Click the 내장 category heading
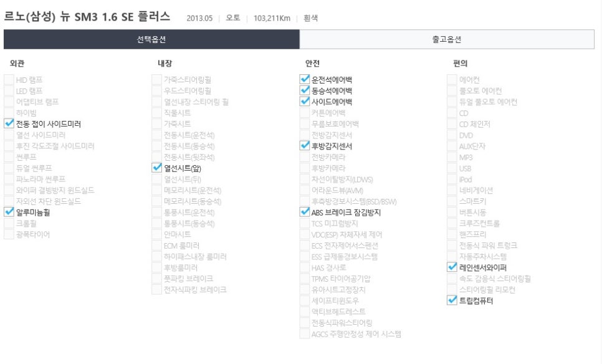Viewport: 602px width, 364px height. tap(165, 64)
